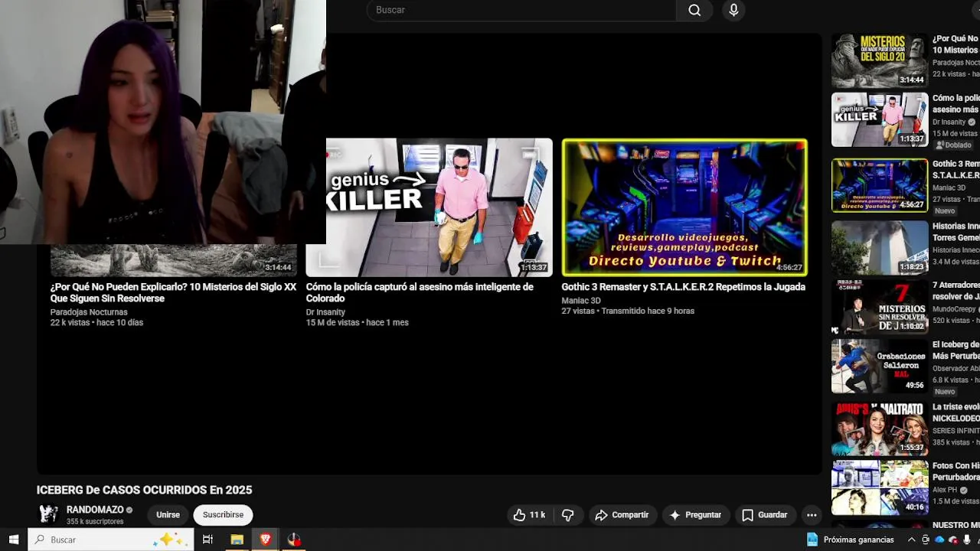Open sidebar arcade 4:56:27 stream thumbnail
This screenshot has width=980, height=551.
[x=880, y=185]
